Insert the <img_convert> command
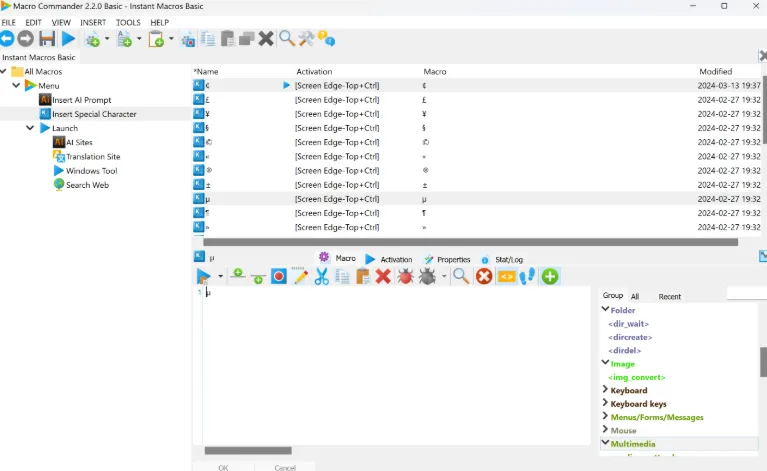Viewport: 767px width, 471px height. (x=637, y=377)
